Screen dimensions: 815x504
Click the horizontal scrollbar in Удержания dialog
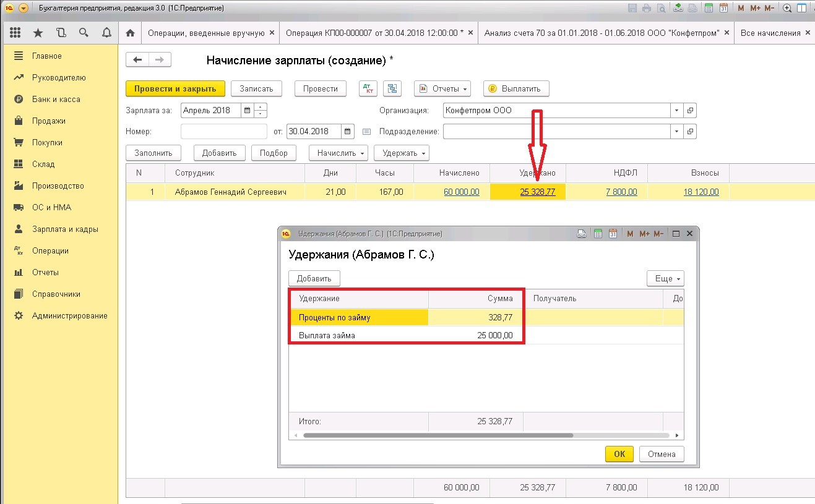pos(438,435)
